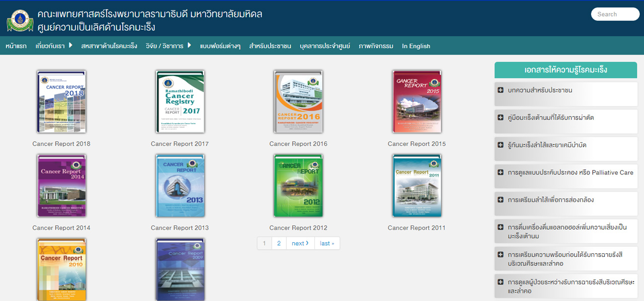Open the Palliative Care article text link
Screen dimensions: 644x301
coord(571,172)
